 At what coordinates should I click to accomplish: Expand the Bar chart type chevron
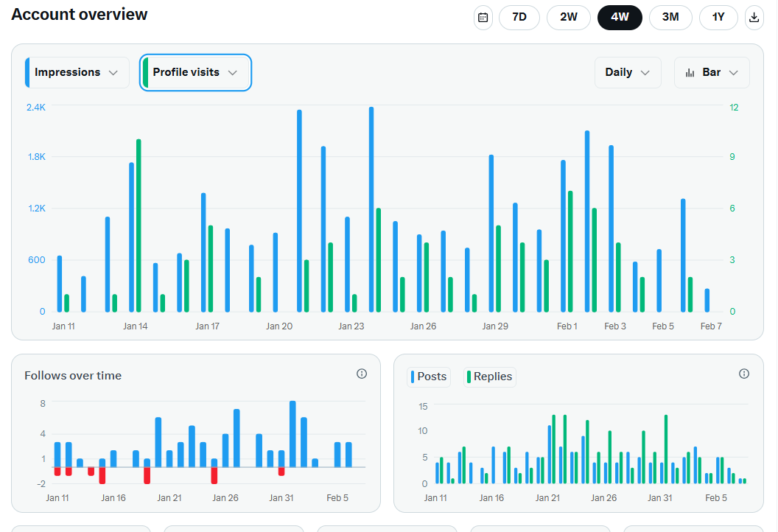733,73
